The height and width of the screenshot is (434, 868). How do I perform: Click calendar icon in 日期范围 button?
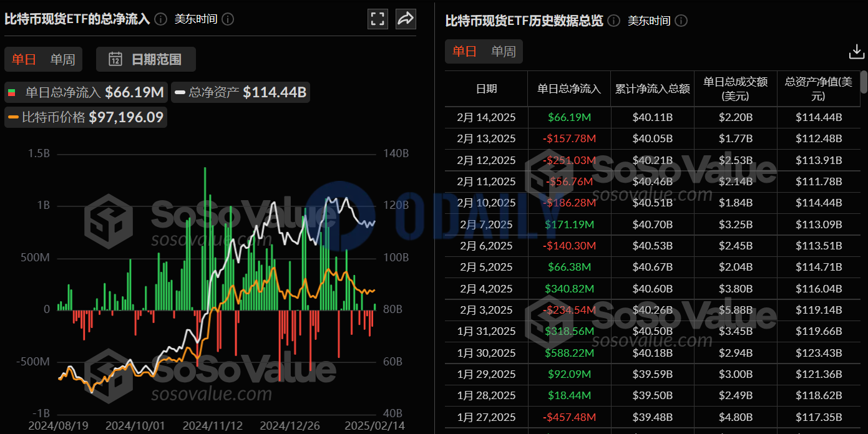click(115, 59)
